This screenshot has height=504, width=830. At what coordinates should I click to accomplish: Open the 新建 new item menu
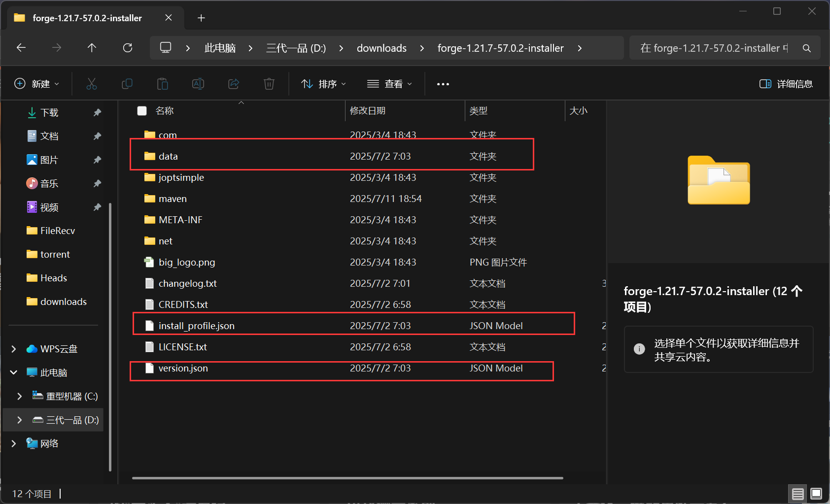pos(37,84)
